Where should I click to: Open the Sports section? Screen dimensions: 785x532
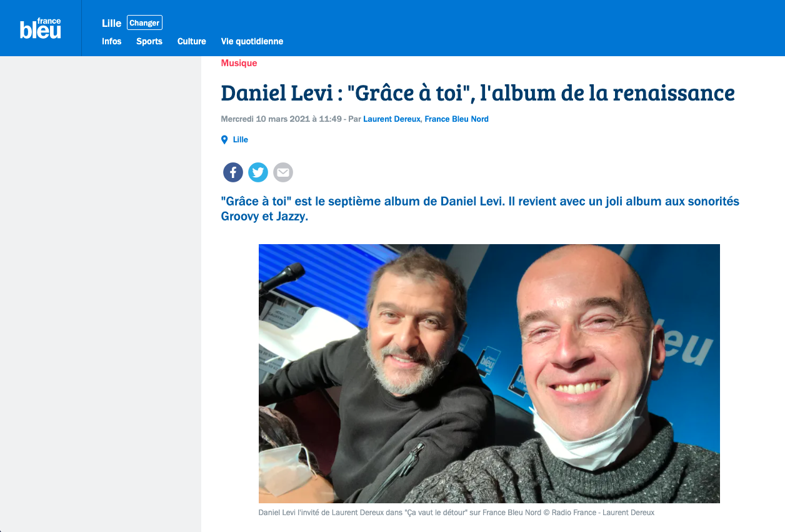[x=149, y=41]
